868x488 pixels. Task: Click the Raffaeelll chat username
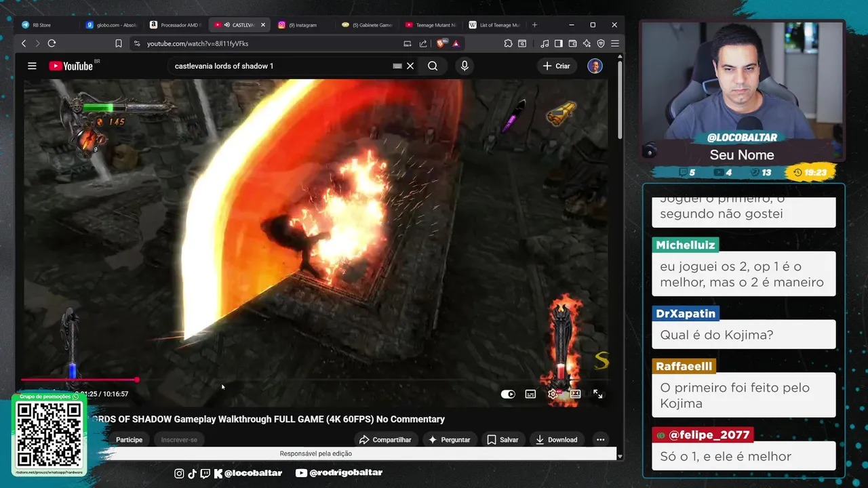click(x=684, y=366)
